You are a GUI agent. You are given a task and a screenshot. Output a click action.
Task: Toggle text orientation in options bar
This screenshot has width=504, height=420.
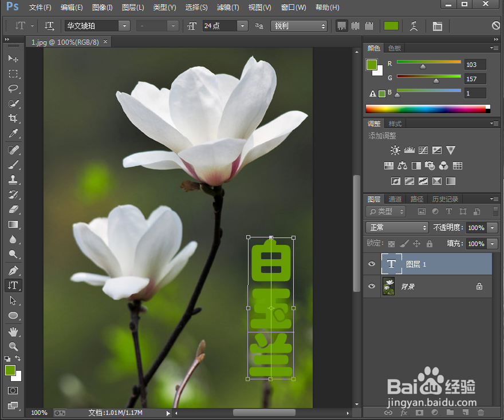pyautogui.click(x=49, y=26)
